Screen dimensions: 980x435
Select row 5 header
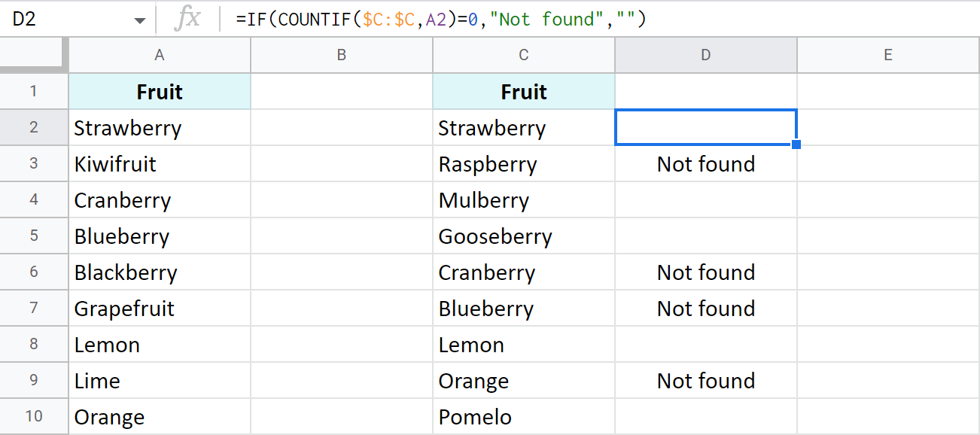[x=34, y=236]
